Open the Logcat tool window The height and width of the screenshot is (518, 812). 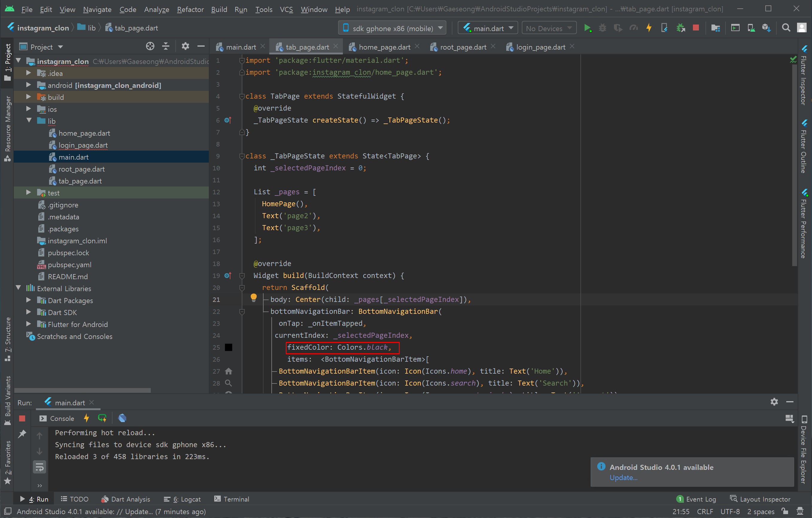pyautogui.click(x=182, y=499)
